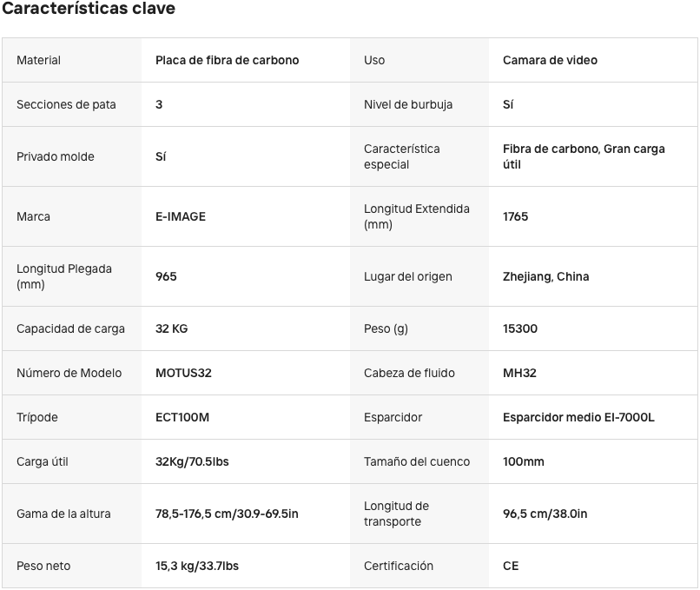
Task: Click the "Privado molde" label
Action: pos(56,156)
